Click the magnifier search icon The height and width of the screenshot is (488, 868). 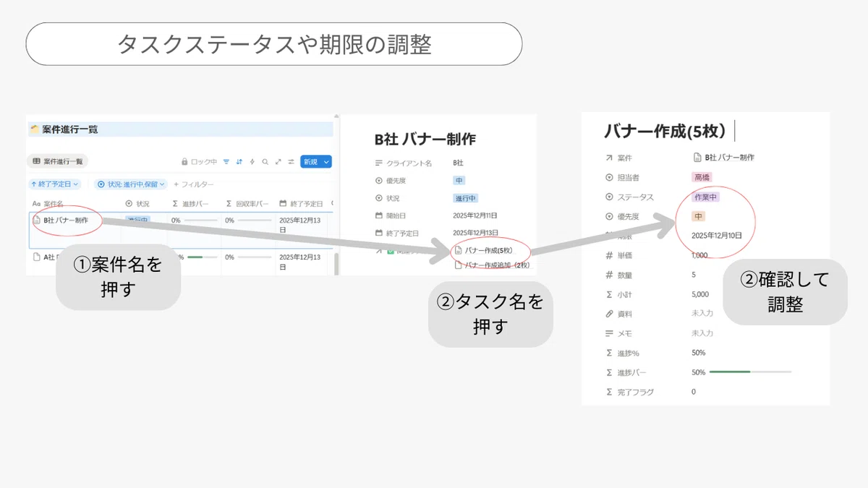coord(265,162)
